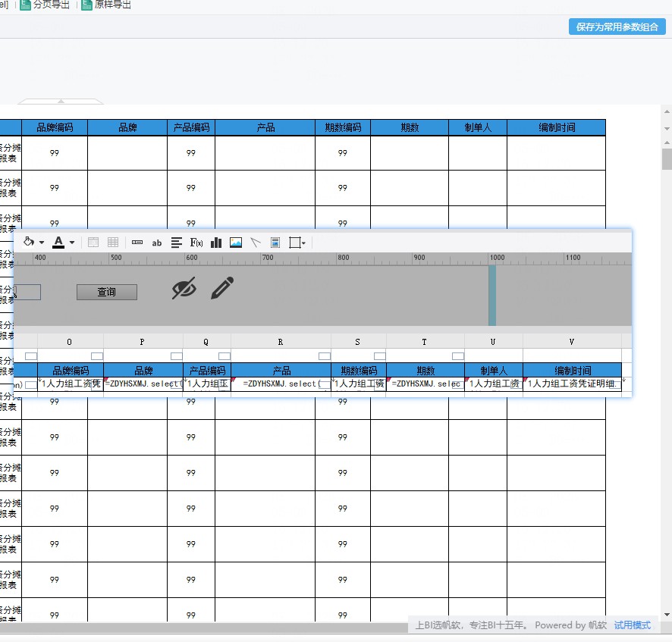Screen dimensions: 672x642
Task: Click the 查询 button in parameter pane
Action: pyautogui.click(x=107, y=292)
